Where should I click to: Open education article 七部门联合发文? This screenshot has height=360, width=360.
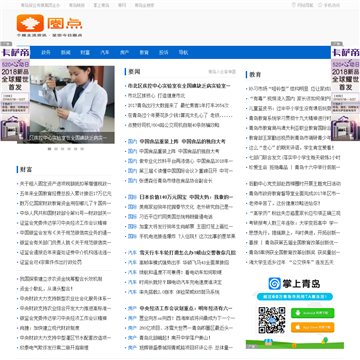(x=295, y=157)
